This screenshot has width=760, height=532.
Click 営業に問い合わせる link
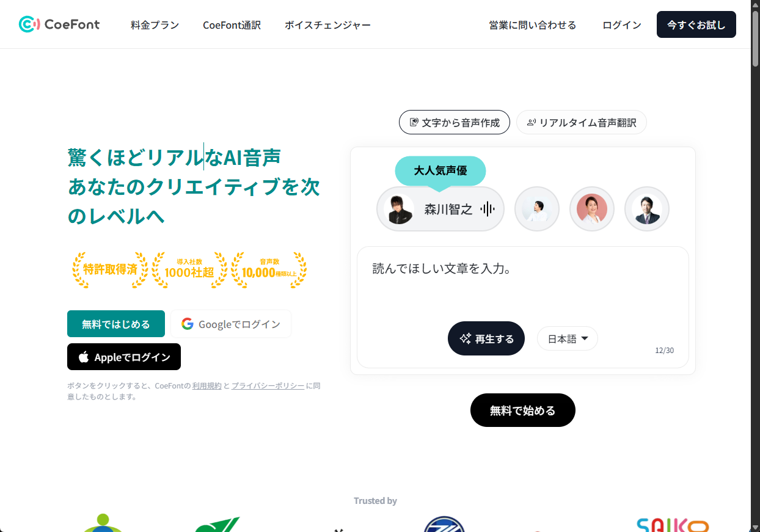tap(532, 25)
